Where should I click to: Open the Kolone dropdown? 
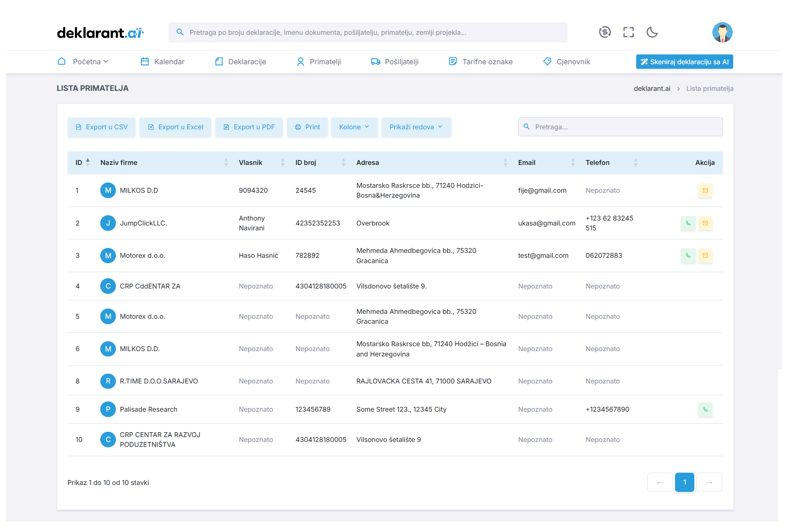[x=354, y=127]
